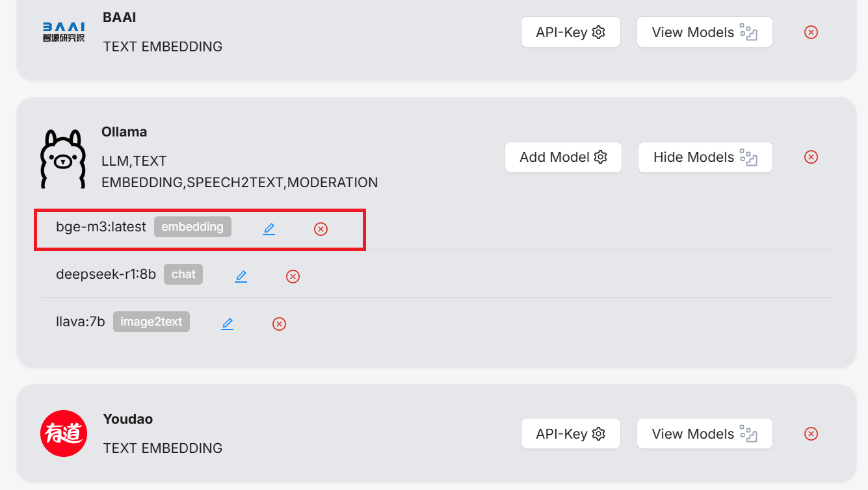Remove the BAAI provider
This screenshot has width=868, height=490.
tap(811, 32)
